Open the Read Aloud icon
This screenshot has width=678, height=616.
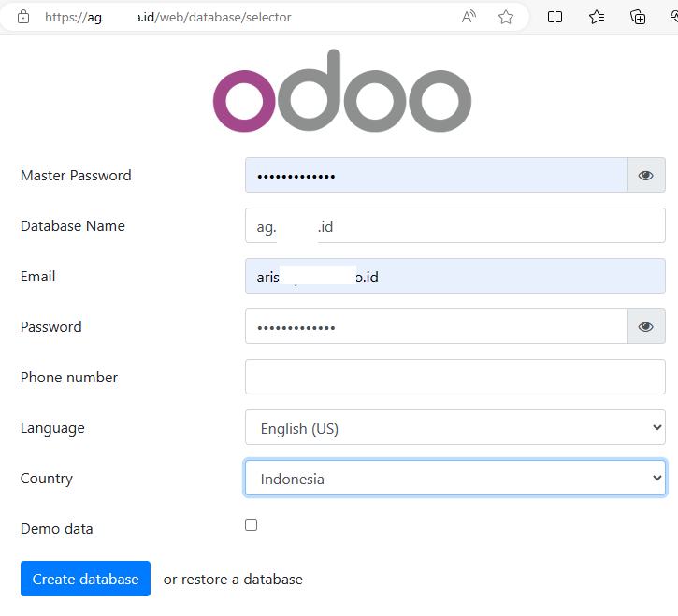coord(469,17)
